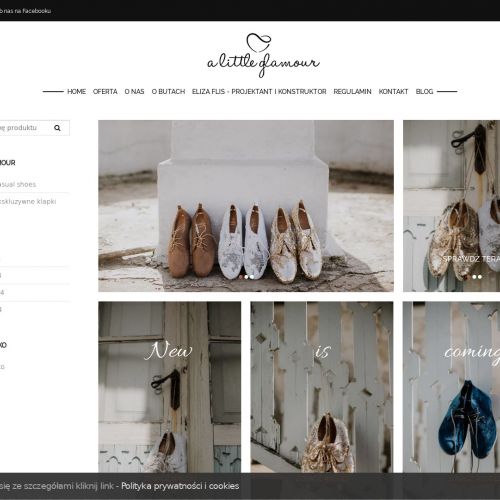Go to the KONTAKT page
Viewport: 500px width, 500px height.
(x=393, y=92)
